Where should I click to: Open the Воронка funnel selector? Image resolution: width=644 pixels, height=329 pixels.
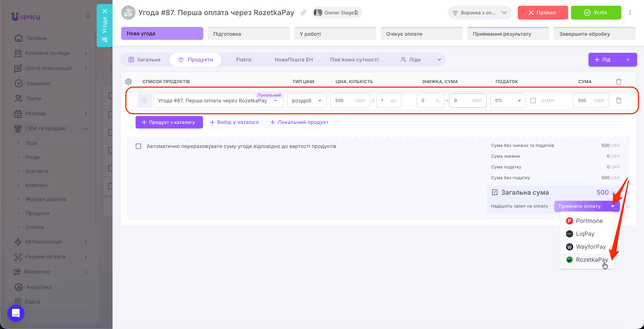click(479, 13)
